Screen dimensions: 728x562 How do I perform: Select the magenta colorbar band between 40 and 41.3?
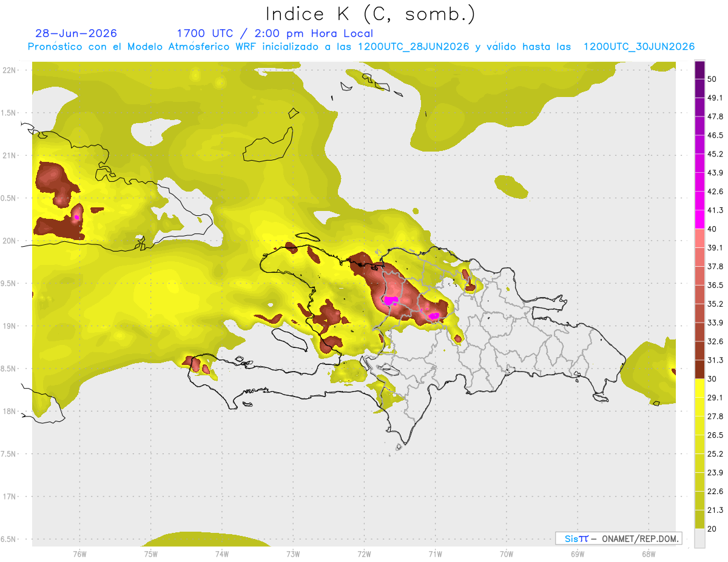699,219
